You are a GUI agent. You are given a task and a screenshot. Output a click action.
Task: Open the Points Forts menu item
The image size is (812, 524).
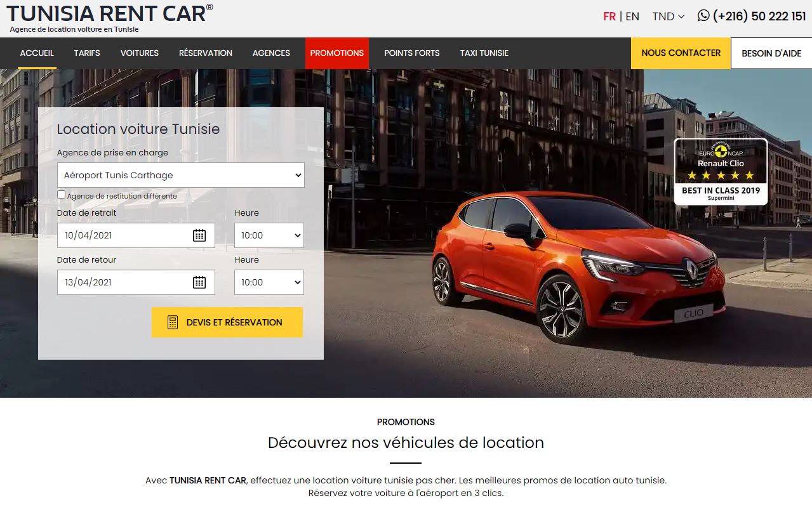[x=412, y=53]
